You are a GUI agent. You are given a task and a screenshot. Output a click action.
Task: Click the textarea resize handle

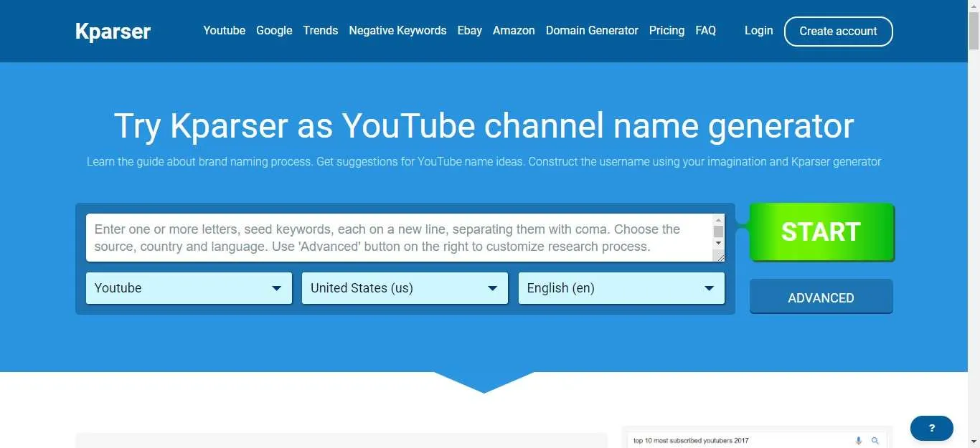pyautogui.click(x=718, y=256)
